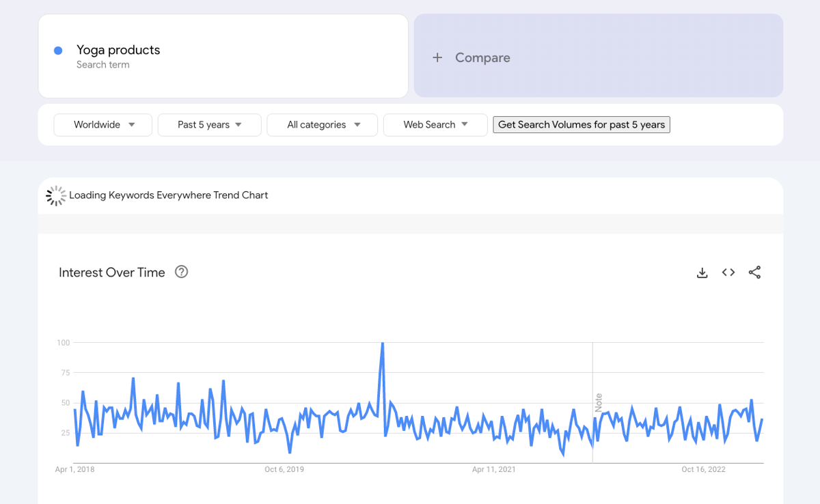
Task: Click the Oct 16, 2022 axis label
Action: (704, 469)
